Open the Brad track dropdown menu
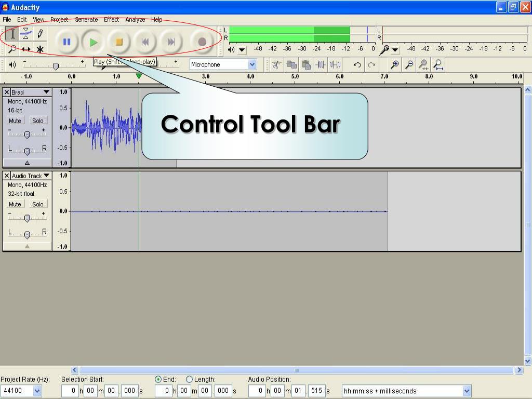This screenshot has height=399, width=532. coord(46,92)
